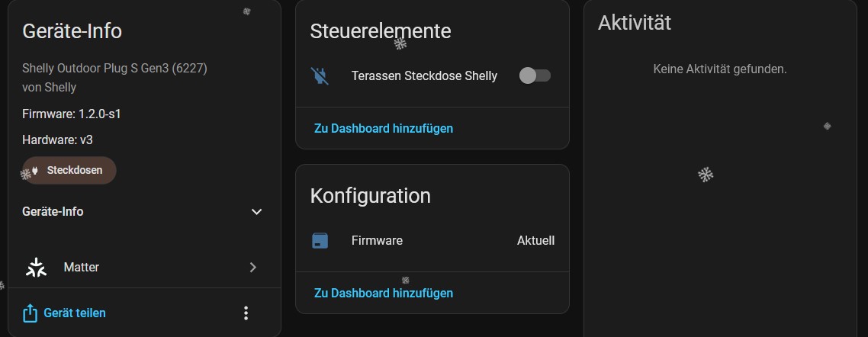Click the Shelly Outdoor Plug S Gen3 model text
The image size is (868, 337).
(115, 69)
